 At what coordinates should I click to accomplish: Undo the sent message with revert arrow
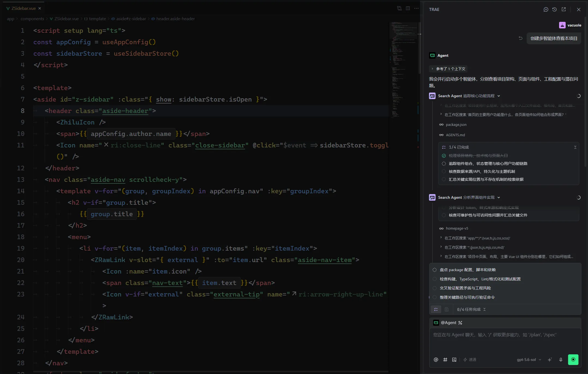tap(520, 38)
